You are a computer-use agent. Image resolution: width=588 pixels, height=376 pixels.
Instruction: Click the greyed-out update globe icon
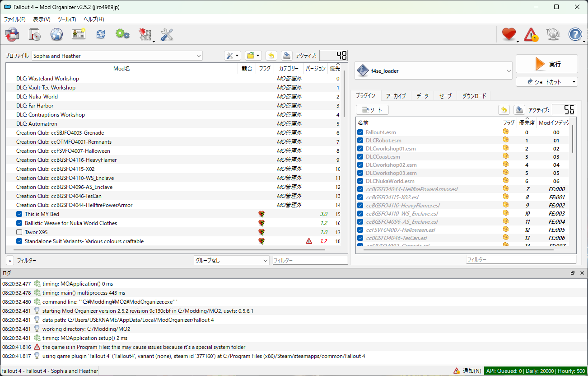553,34
